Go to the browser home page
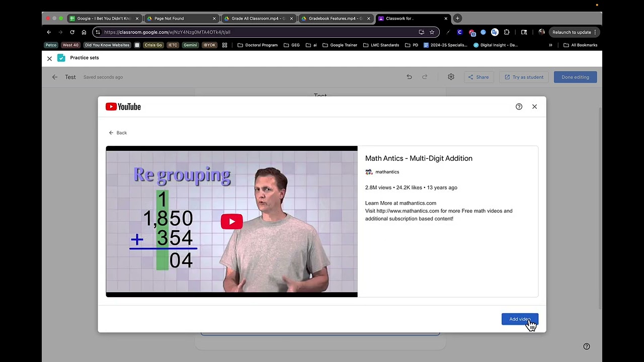 (x=84, y=32)
